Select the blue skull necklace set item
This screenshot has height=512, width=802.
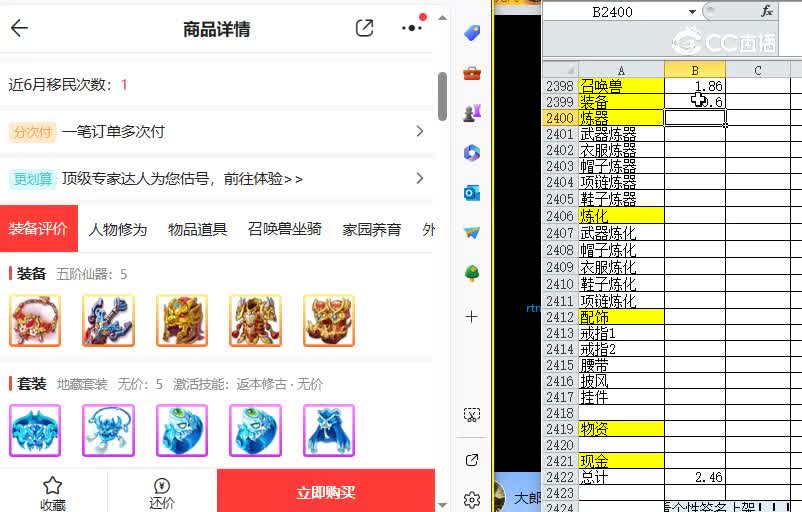point(108,430)
